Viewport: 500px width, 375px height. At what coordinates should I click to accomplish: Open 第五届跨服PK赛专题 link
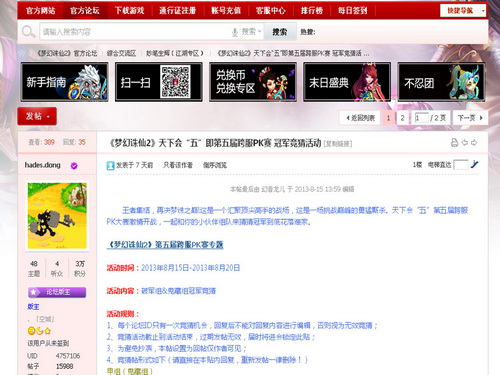click(165, 245)
